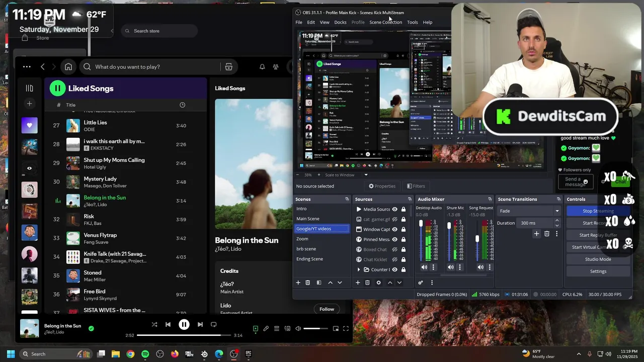Unlock the Media Source lock
The width and height of the screenshot is (644, 362).
pyautogui.click(x=404, y=209)
